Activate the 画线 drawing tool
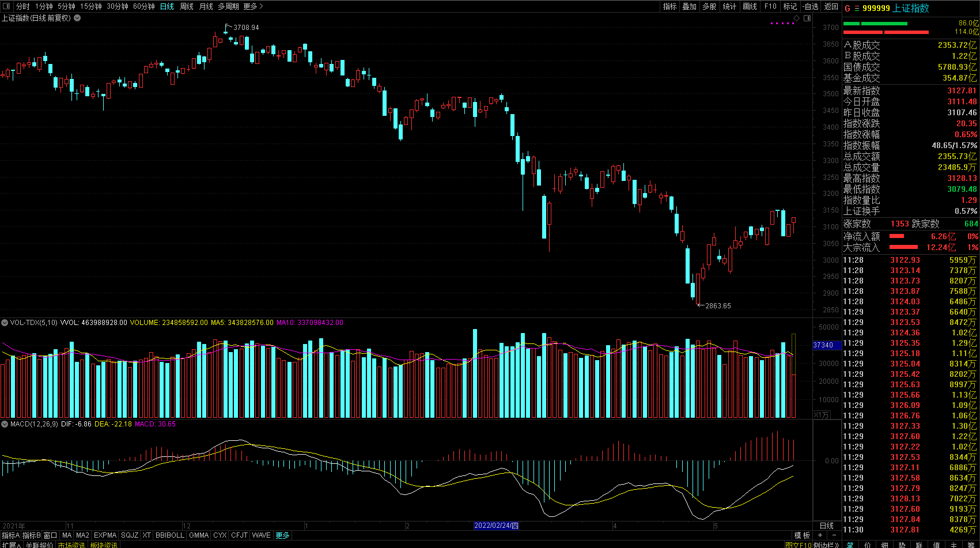Viewport: 980px width, 548px height. pos(750,6)
